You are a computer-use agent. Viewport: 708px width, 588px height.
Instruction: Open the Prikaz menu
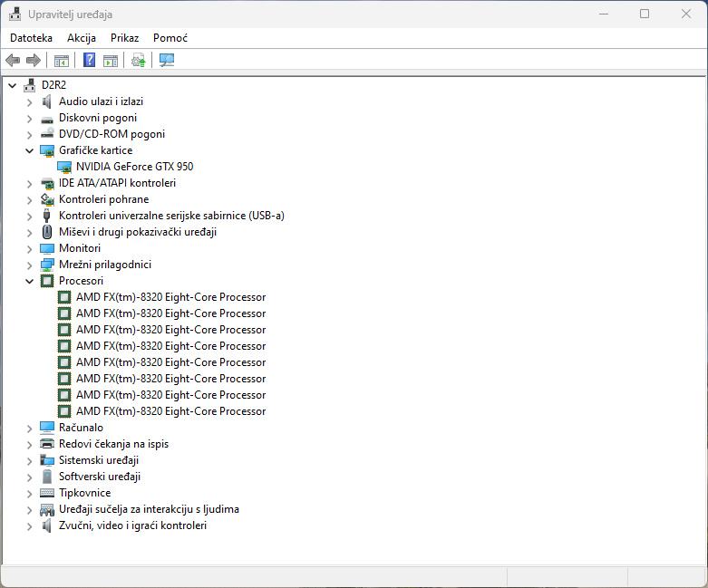tap(124, 38)
